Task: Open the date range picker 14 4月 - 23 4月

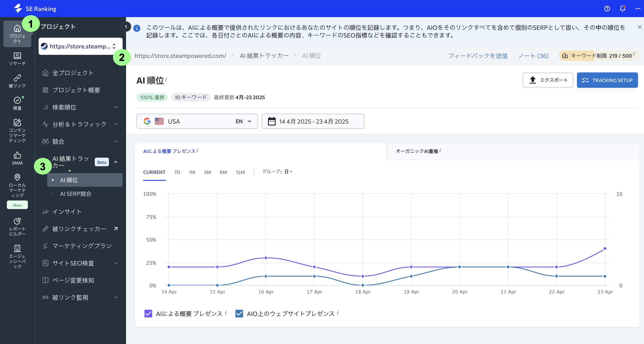Action: click(x=313, y=121)
